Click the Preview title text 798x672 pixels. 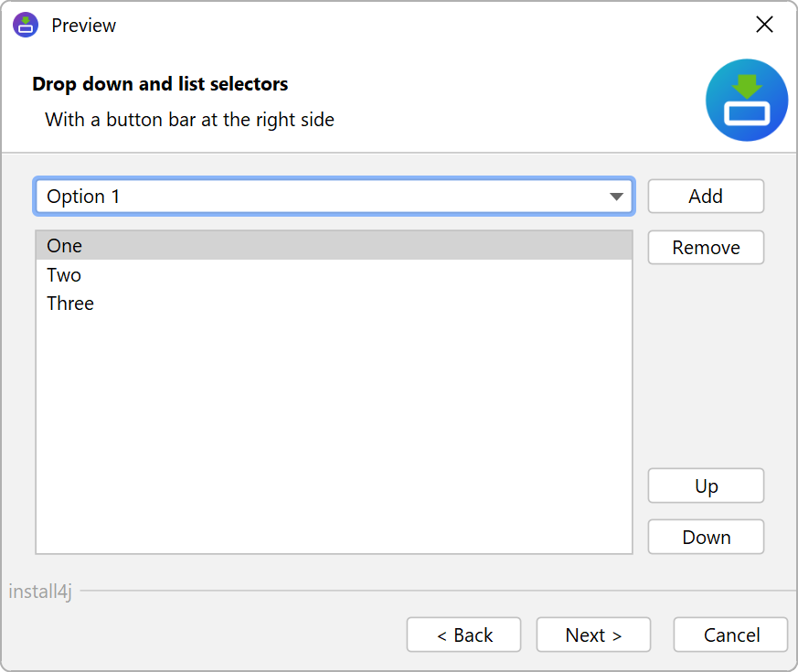click(x=84, y=26)
